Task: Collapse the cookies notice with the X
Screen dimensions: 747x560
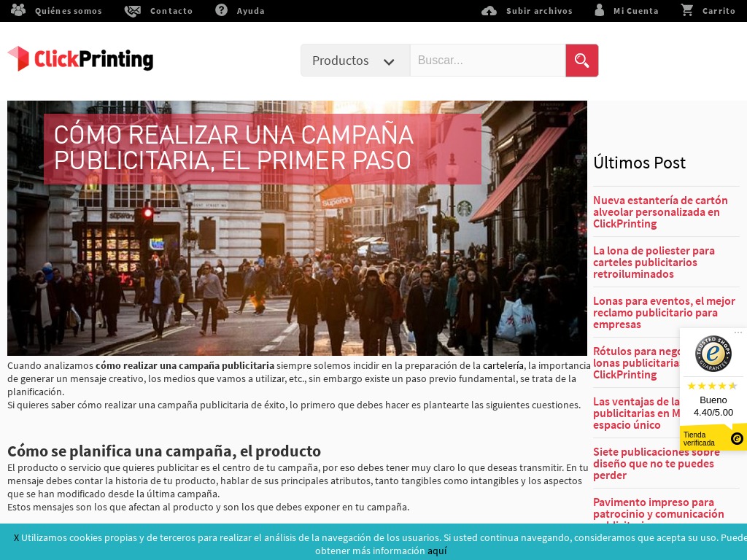Action: 16,537
